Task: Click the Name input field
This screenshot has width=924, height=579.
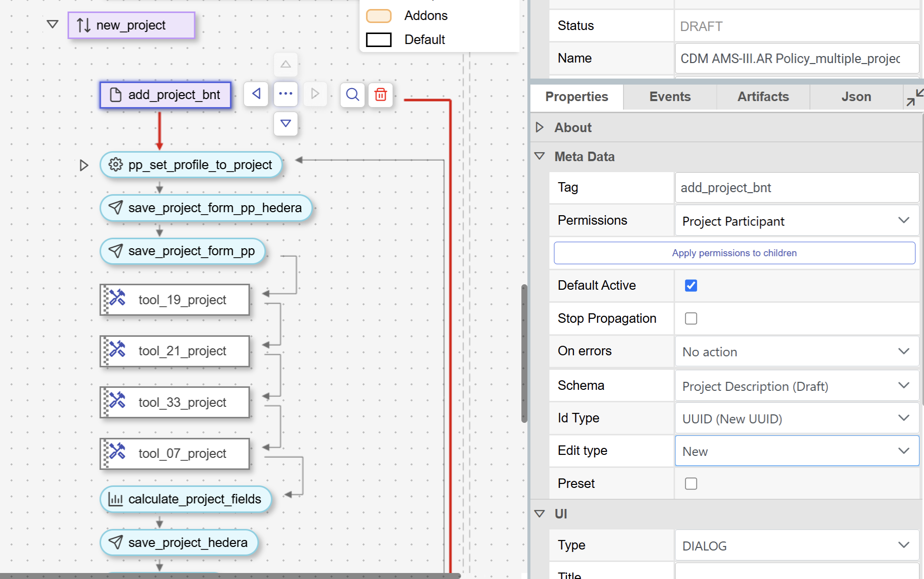Action: click(796, 59)
